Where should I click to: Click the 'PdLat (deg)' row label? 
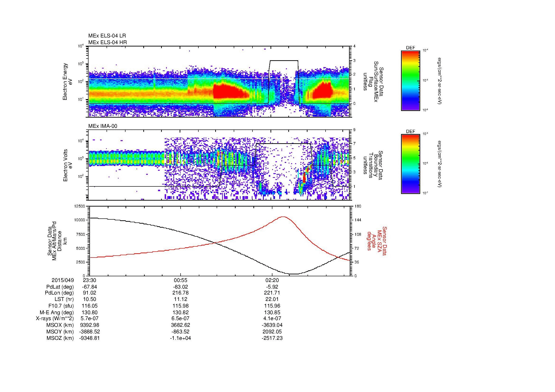point(60,287)
